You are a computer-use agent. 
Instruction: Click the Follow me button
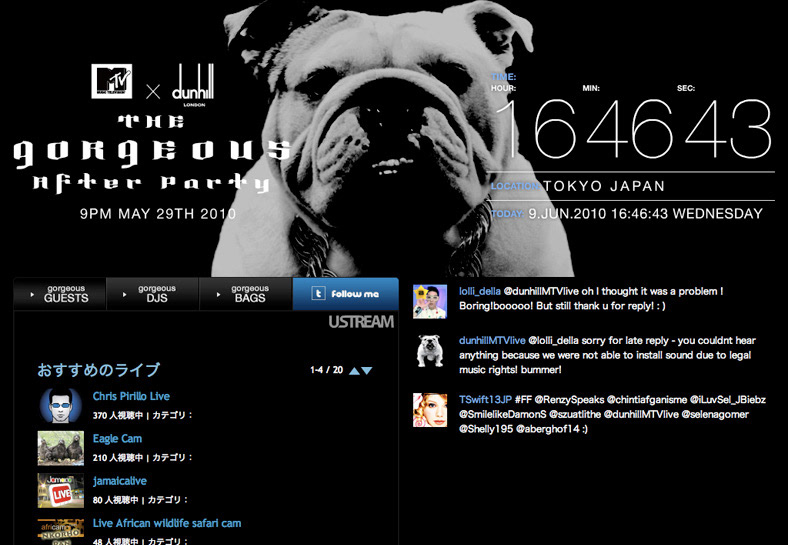click(346, 294)
